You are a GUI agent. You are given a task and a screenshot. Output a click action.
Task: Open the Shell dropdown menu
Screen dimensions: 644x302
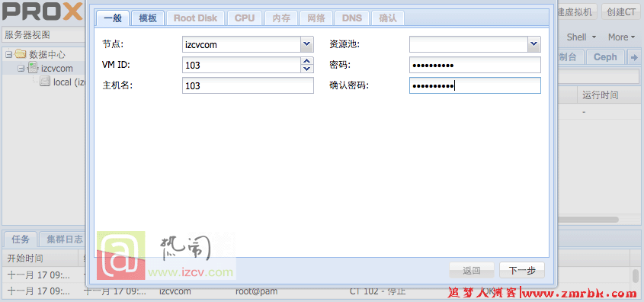[x=582, y=37]
